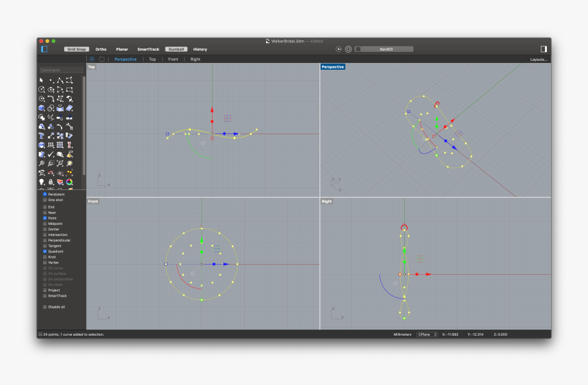588x385 pixels.
Task: Open the Boolean union tool
Action: click(51, 108)
